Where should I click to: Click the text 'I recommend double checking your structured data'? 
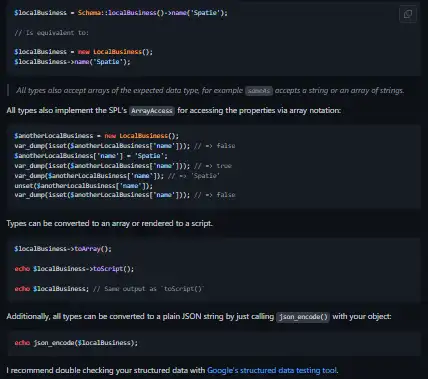click(x=172, y=370)
